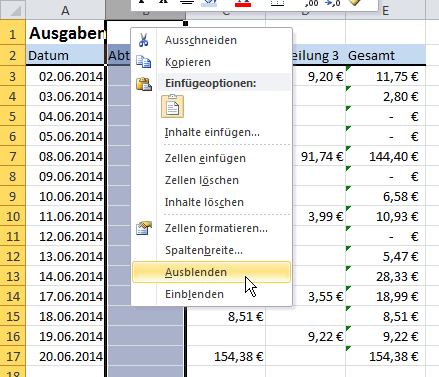The height and width of the screenshot is (377, 439).
Task: Click the center alignment icon in mini toolbar
Action: pyautogui.click(x=187, y=2)
